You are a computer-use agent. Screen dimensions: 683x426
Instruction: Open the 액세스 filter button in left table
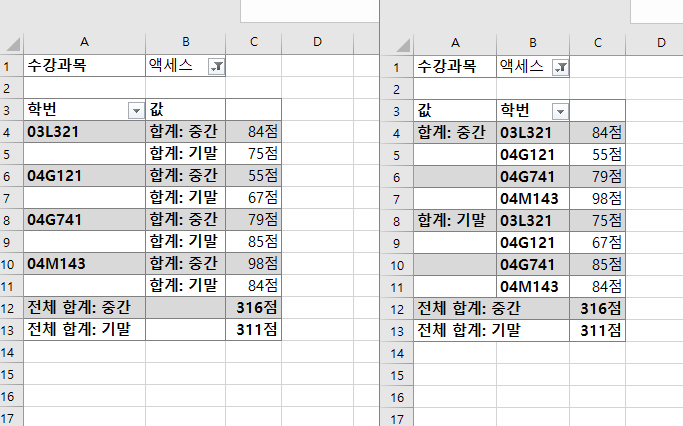pyautogui.click(x=215, y=66)
